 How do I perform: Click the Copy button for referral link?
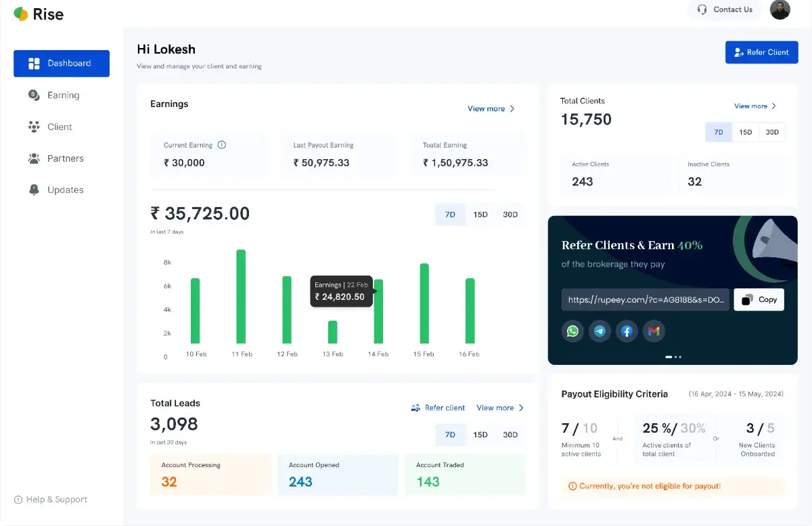tap(759, 300)
